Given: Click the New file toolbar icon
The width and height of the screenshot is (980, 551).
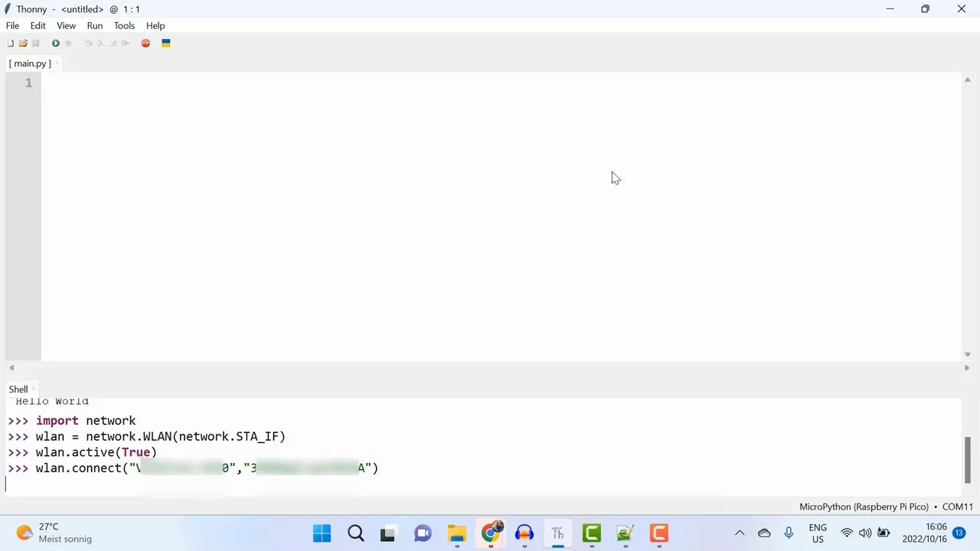Looking at the screenshot, I should tap(11, 44).
